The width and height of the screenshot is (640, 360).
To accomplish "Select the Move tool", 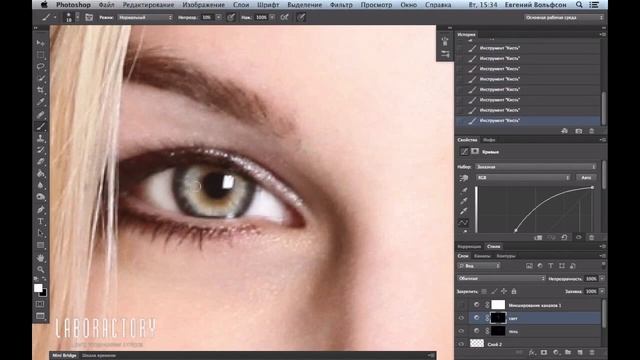I will 40,43.
